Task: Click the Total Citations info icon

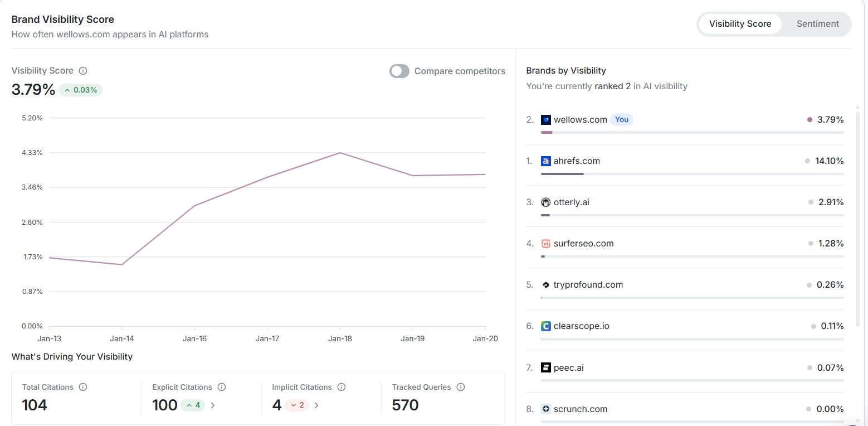Action: pos(83,387)
